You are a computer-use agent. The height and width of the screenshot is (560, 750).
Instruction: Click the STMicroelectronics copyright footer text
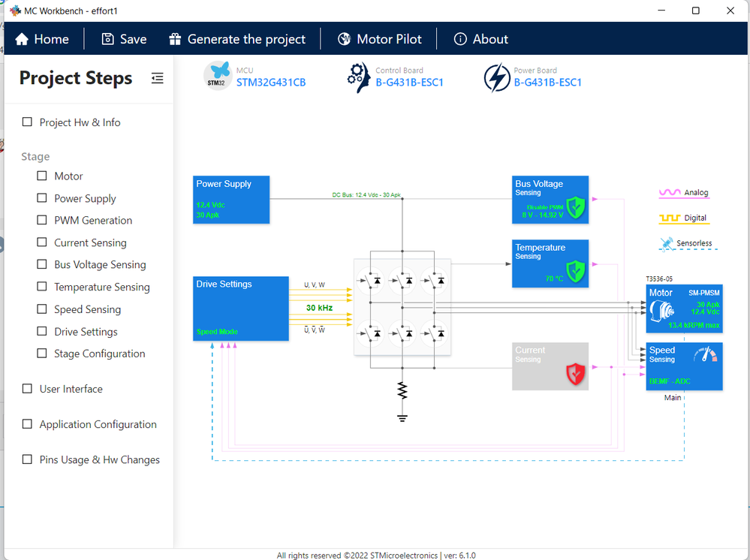[376, 555]
